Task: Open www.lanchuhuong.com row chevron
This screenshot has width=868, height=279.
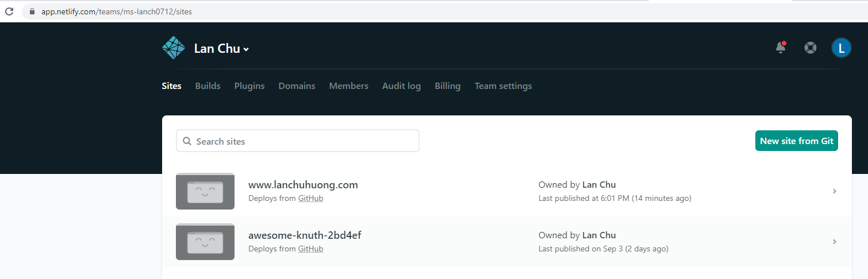Action: pyautogui.click(x=835, y=191)
